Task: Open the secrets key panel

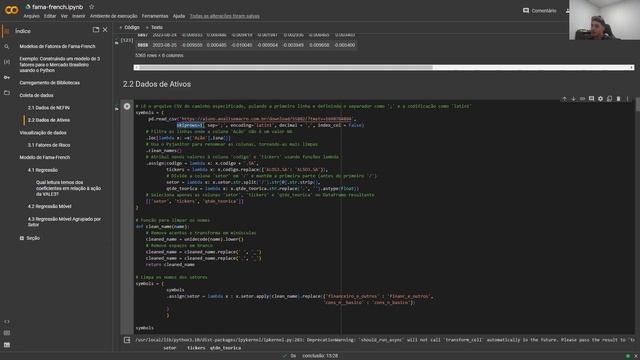Action: (7, 77)
